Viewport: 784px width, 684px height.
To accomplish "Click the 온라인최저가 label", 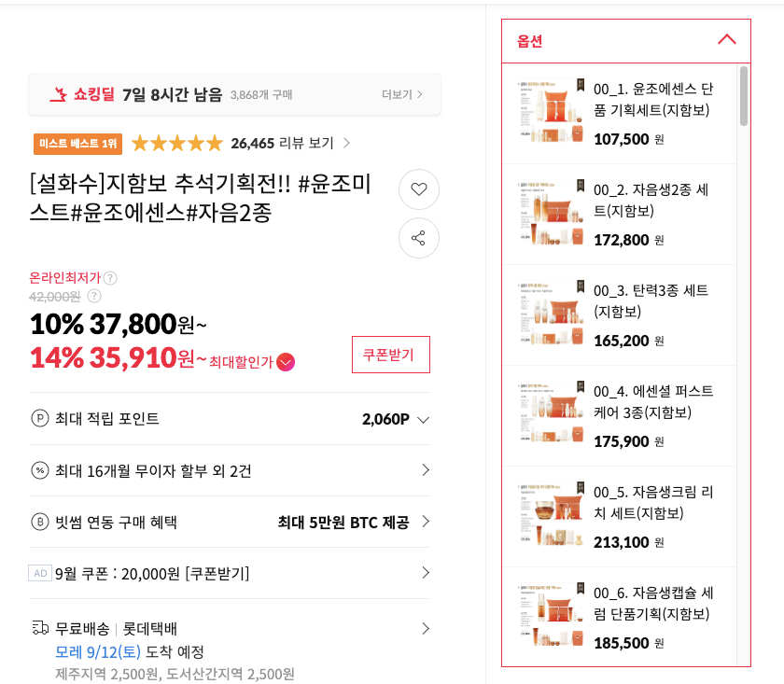I will 65,277.
